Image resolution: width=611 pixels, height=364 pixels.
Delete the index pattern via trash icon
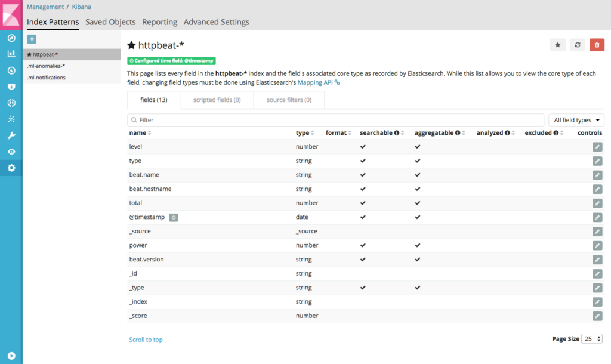click(x=597, y=45)
